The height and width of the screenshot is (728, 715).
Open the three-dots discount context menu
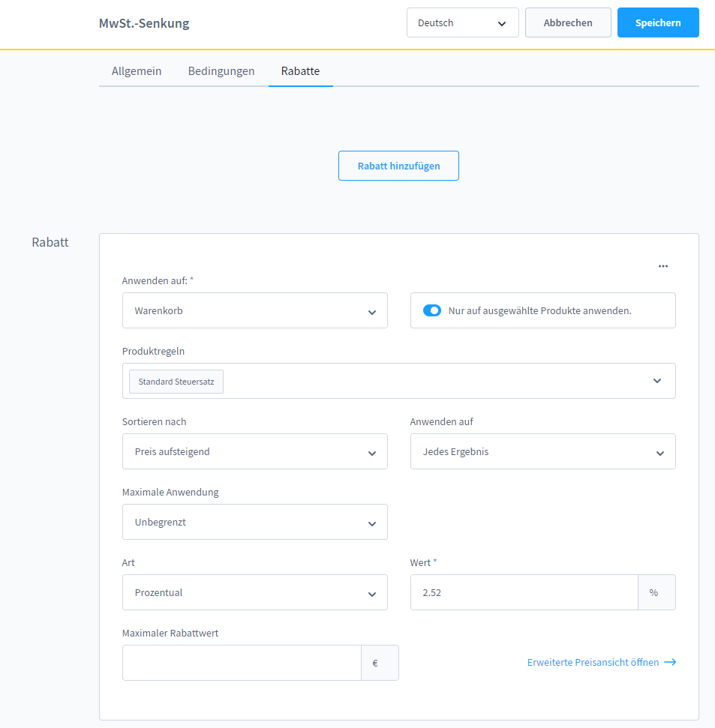click(663, 266)
